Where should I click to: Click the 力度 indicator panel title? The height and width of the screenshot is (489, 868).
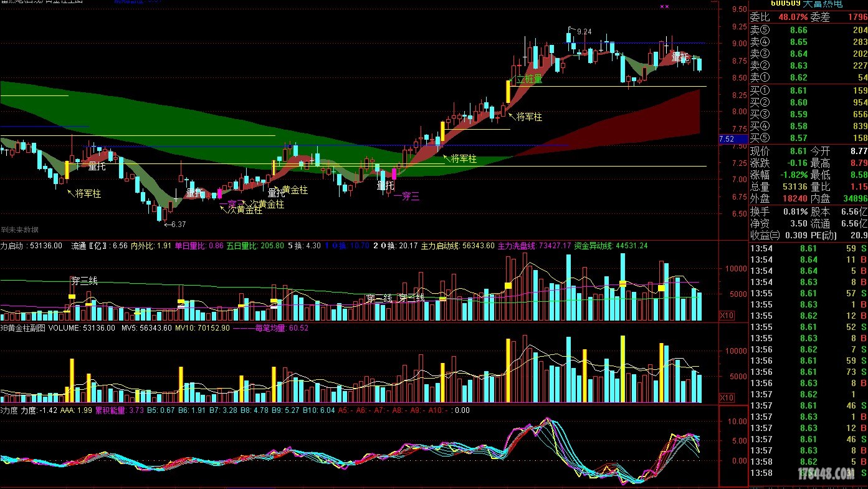click(x=9, y=410)
